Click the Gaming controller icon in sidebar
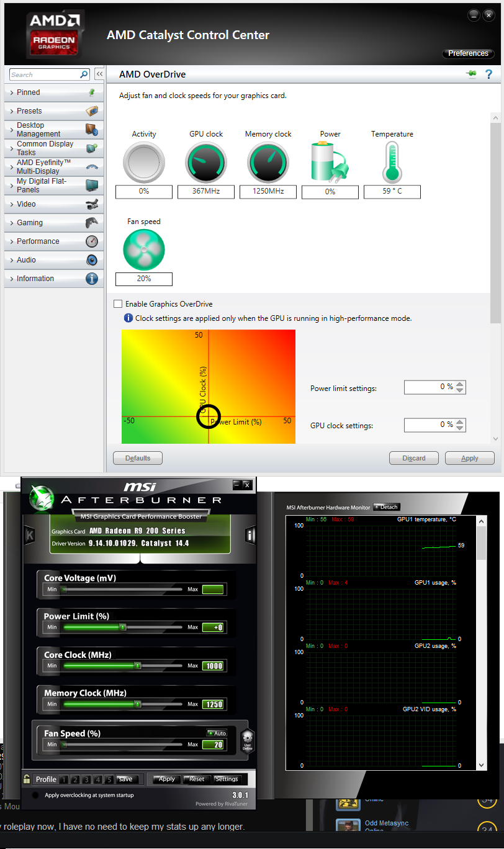The height and width of the screenshot is (849, 504). pyautogui.click(x=91, y=222)
